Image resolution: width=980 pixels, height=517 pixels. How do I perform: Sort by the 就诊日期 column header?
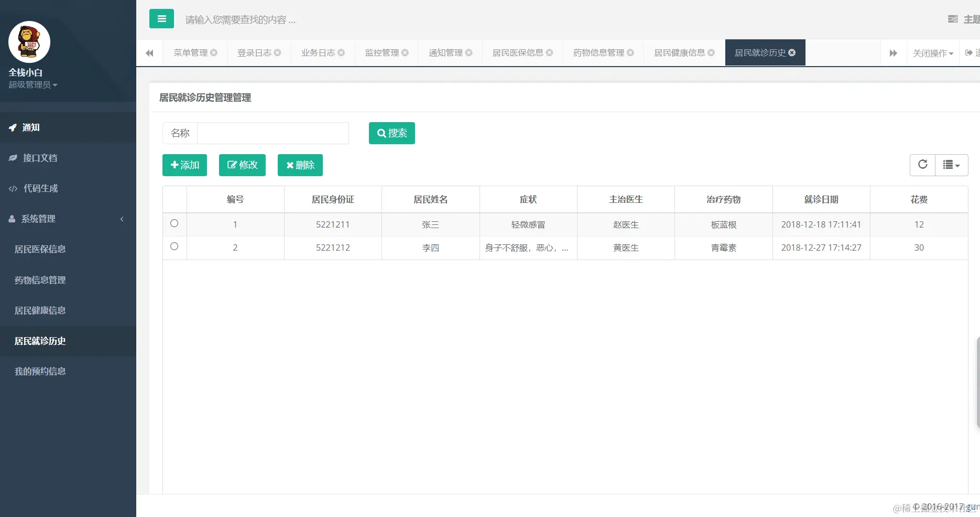tap(821, 199)
